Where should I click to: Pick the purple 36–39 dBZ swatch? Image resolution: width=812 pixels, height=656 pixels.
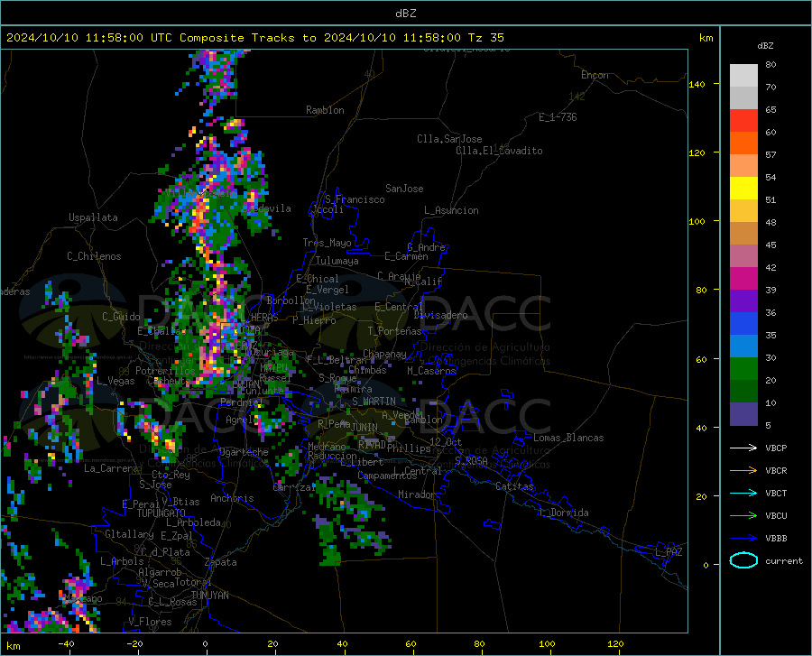click(x=743, y=301)
